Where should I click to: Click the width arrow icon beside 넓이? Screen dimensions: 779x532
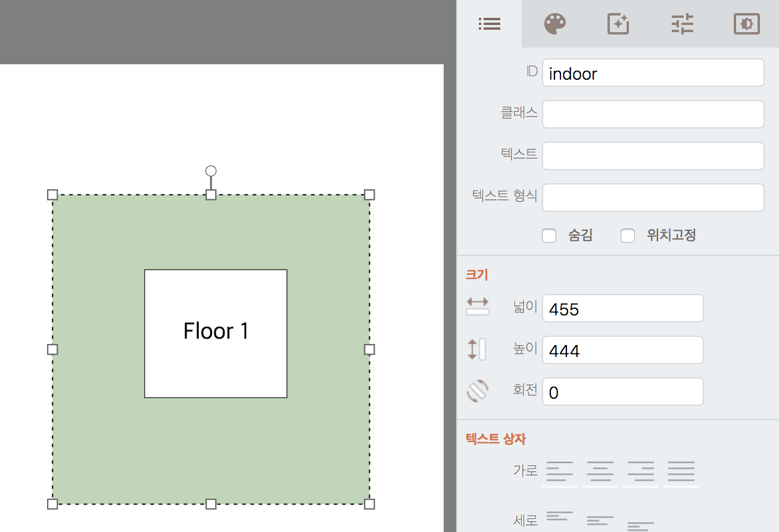(478, 306)
